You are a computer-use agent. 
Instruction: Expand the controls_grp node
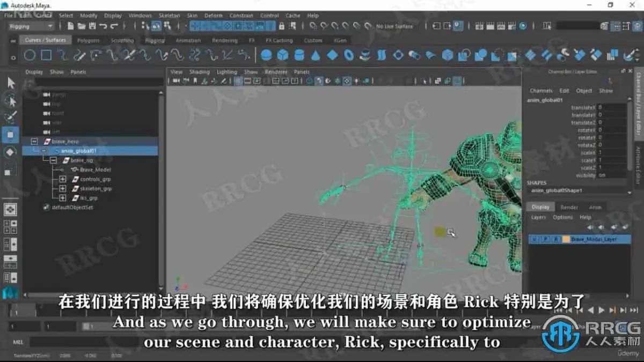(63, 179)
